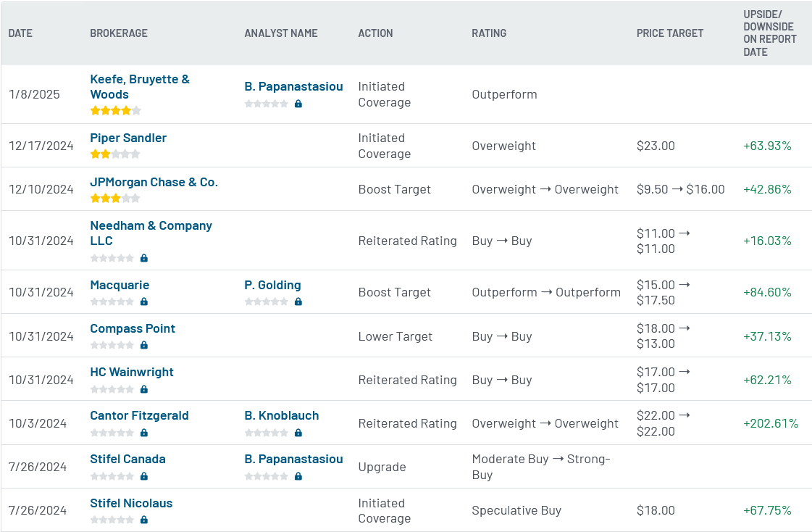This screenshot has width=812, height=532.
Task: Click the grey stars under Stifel Nicolaus
Action: pyautogui.click(x=112, y=520)
